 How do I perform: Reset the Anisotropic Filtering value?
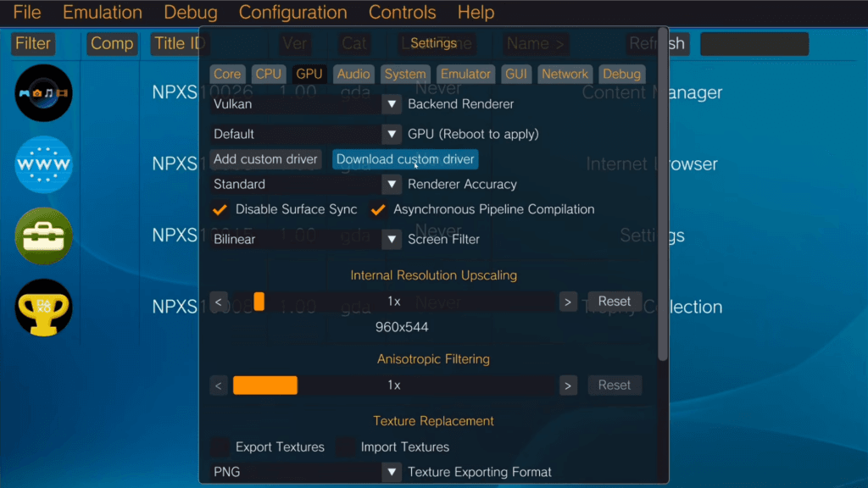coord(615,385)
